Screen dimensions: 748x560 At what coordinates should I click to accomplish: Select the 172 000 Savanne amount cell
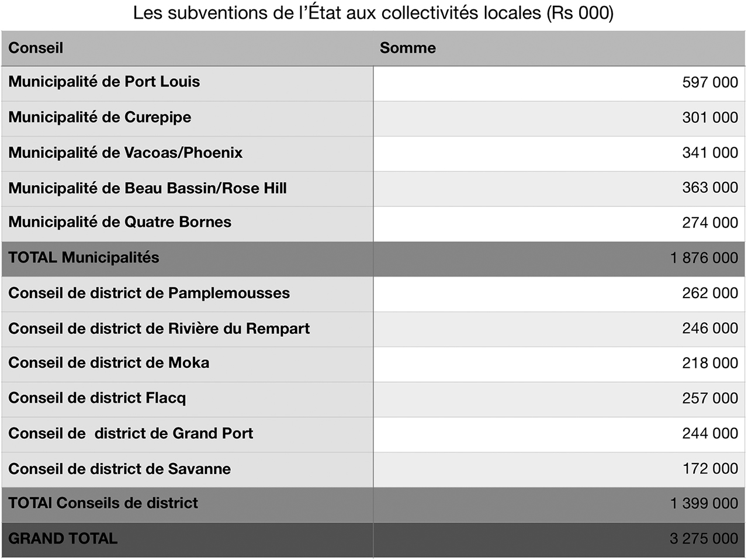[709, 469]
